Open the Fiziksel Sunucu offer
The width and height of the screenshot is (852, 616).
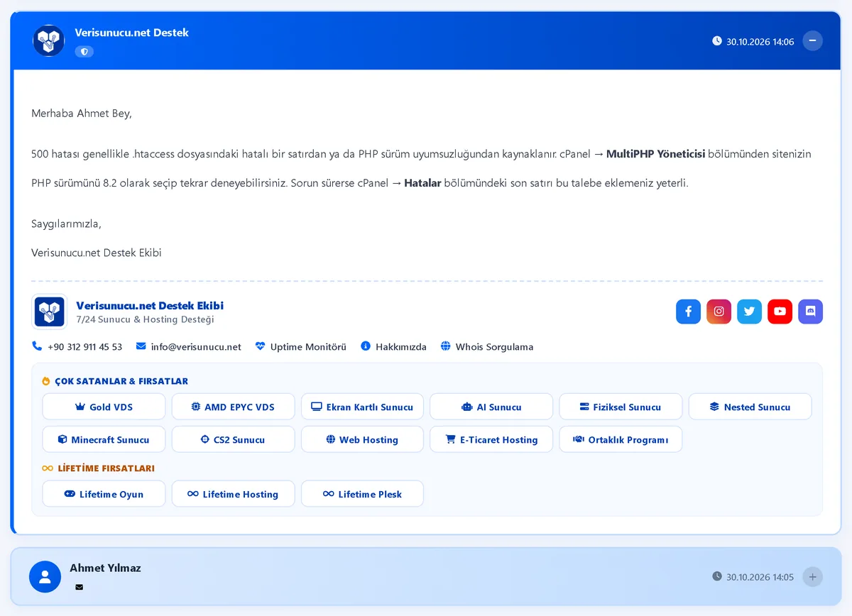click(x=621, y=407)
